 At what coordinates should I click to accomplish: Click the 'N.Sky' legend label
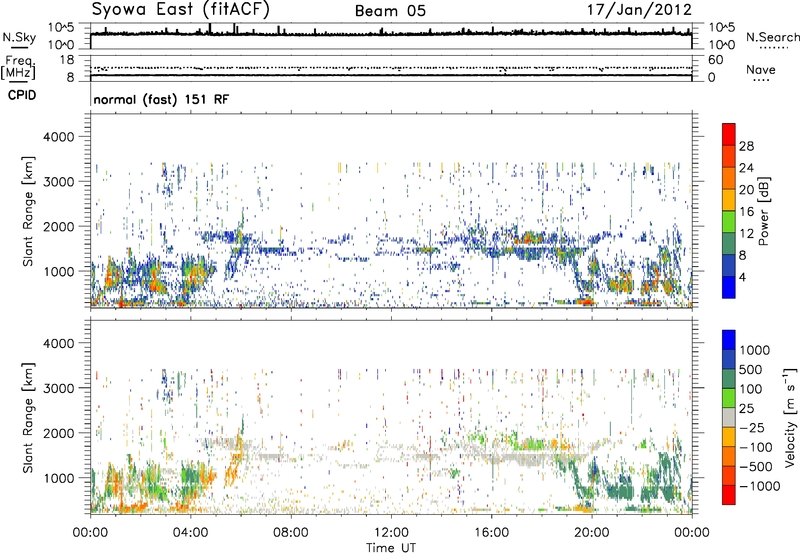pyautogui.click(x=19, y=38)
